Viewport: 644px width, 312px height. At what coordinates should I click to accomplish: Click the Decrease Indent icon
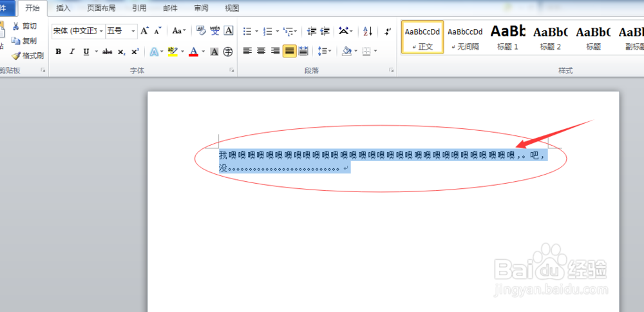click(312, 31)
